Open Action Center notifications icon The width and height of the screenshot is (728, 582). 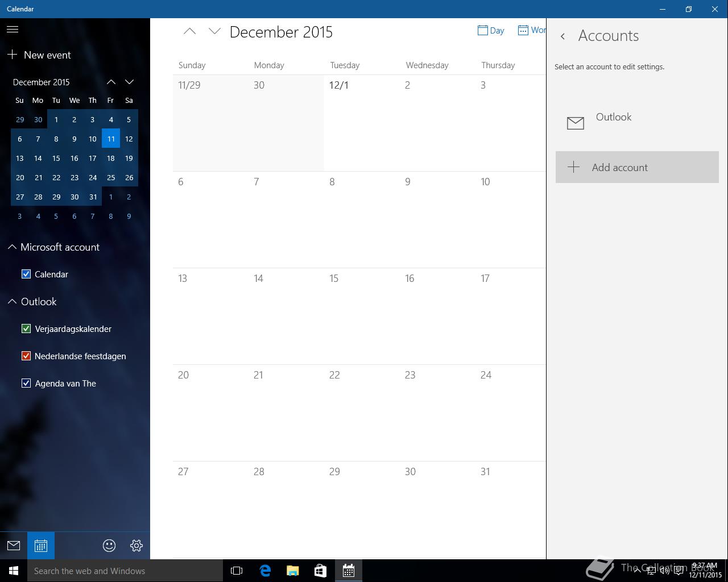tap(679, 571)
